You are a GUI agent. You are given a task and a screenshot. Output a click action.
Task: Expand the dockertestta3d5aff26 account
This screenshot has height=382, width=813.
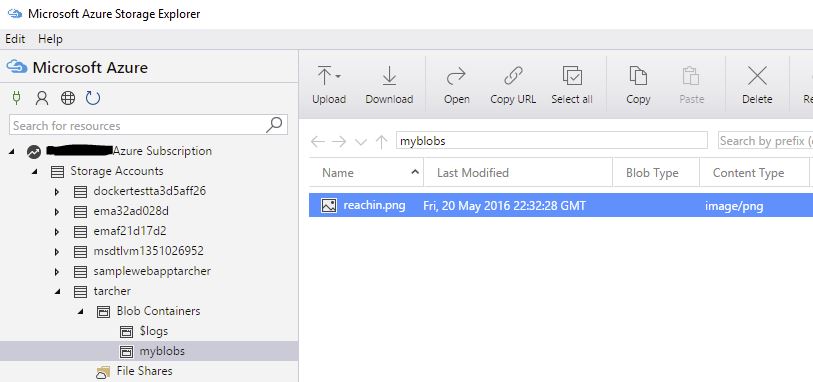pos(57,192)
